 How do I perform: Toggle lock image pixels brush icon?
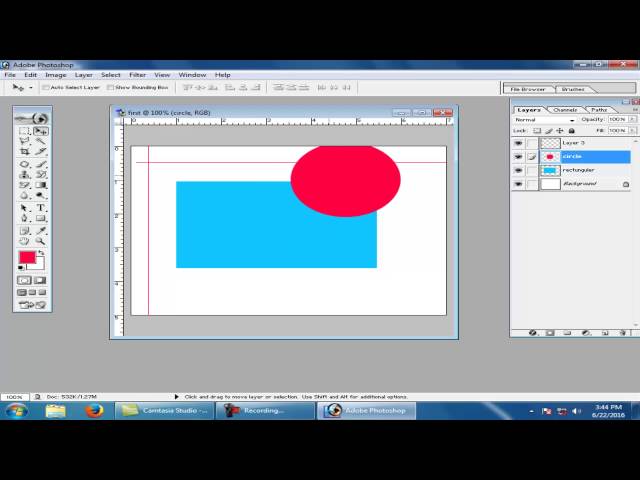549,131
